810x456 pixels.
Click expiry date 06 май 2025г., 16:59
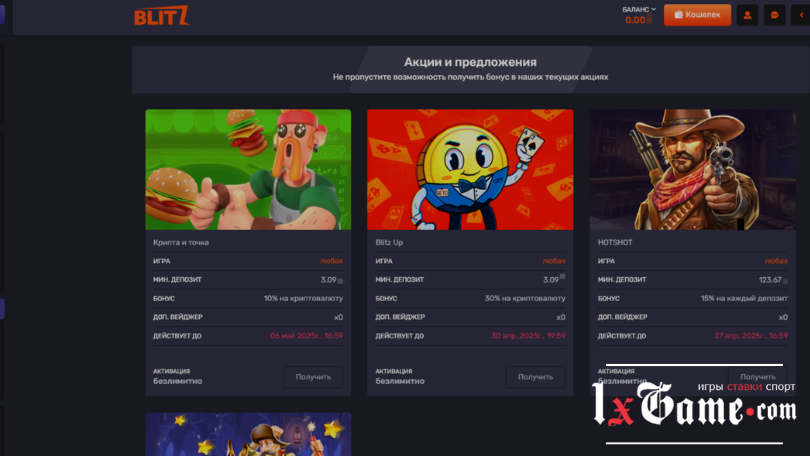pyautogui.click(x=306, y=336)
